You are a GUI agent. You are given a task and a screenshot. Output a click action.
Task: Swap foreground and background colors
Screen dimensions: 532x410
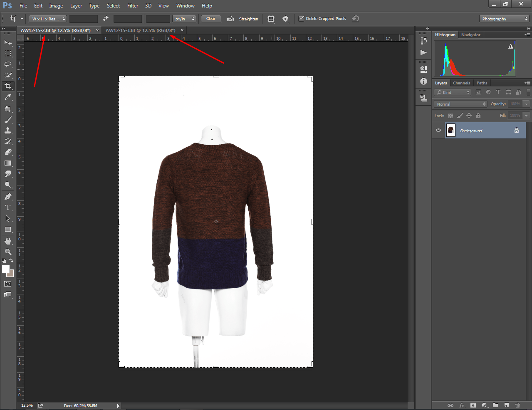click(11, 260)
